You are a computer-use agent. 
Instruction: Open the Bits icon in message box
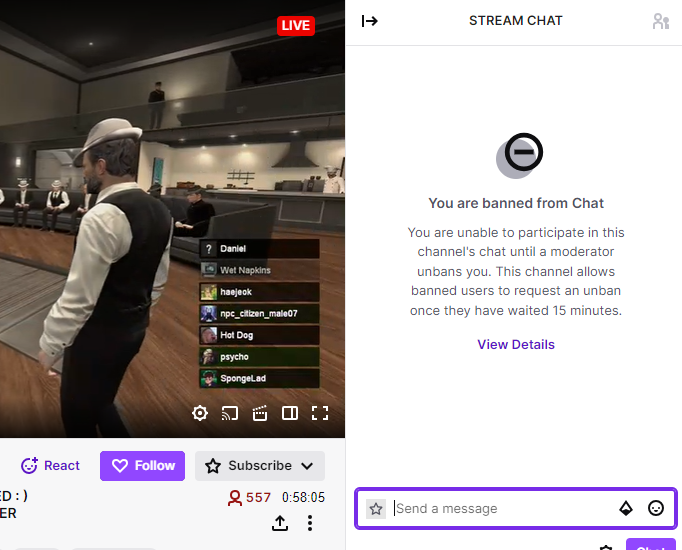[x=625, y=508]
